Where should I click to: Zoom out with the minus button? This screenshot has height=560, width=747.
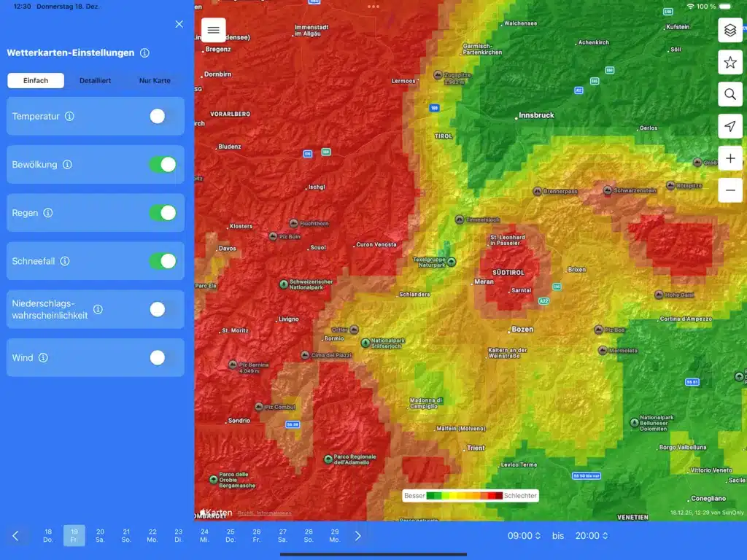(x=729, y=190)
